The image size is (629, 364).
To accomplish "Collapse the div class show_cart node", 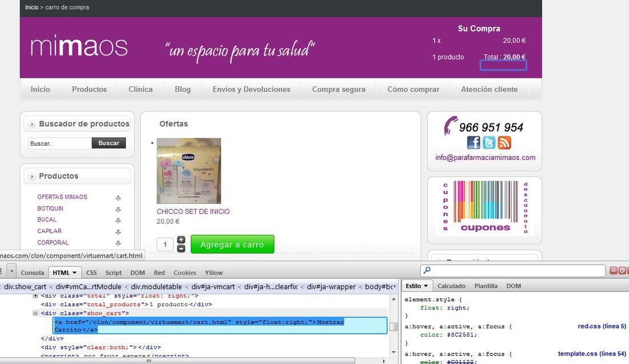I will click(x=35, y=313).
